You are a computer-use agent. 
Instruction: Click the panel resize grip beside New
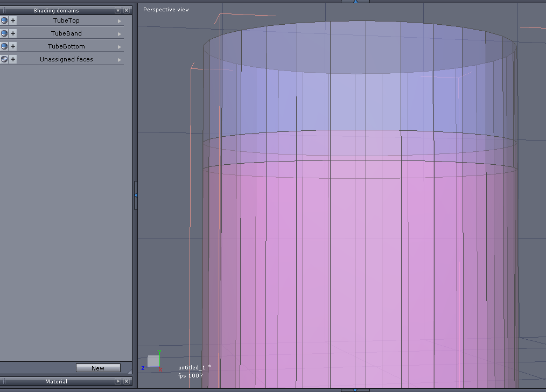click(x=130, y=372)
